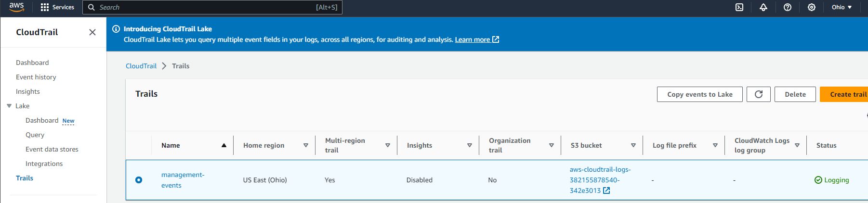Collapse the Lake navigation section
The height and width of the screenshot is (203, 868).
coord(9,106)
